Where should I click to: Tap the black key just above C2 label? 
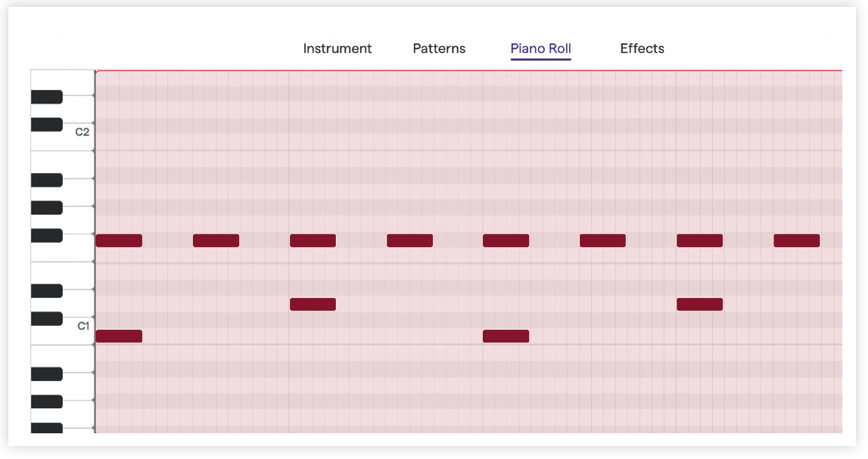pyautogui.click(x=46, y=125)
